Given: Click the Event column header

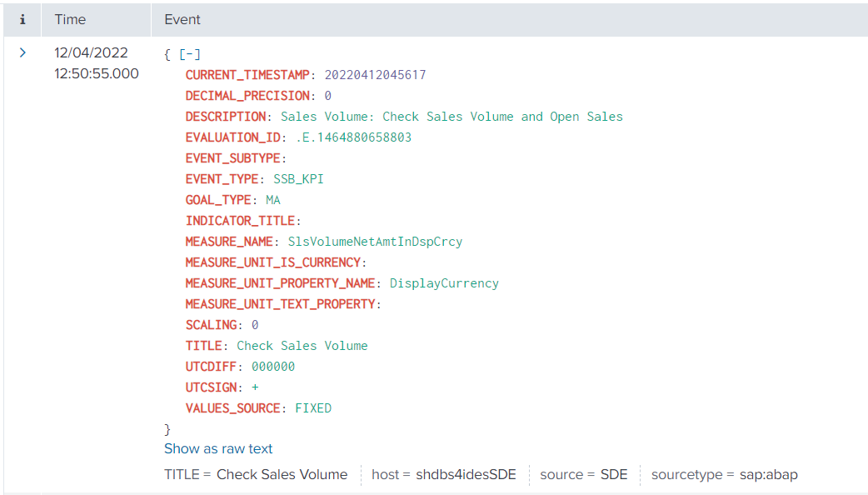Looking at the screenshot, I should click(x=182, y=19).
